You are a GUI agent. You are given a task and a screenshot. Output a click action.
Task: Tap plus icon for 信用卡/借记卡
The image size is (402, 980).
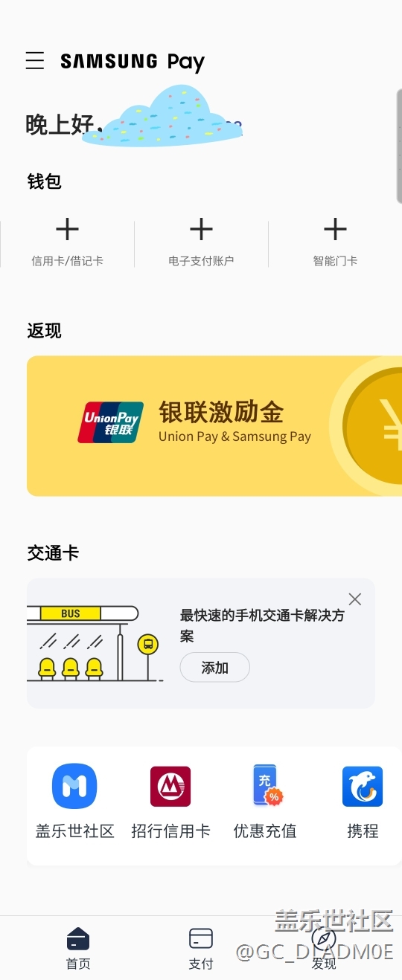pyautogui.click(x=67, y=229)
